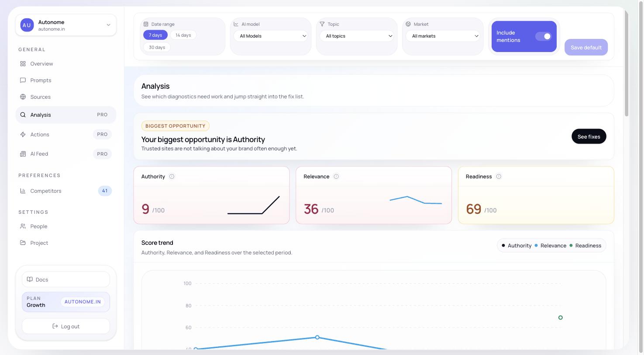This screenshot has height=355, width=644.
Task: Click the AI model chart icon
Action: pyautogui.click(x=236, y=24)
